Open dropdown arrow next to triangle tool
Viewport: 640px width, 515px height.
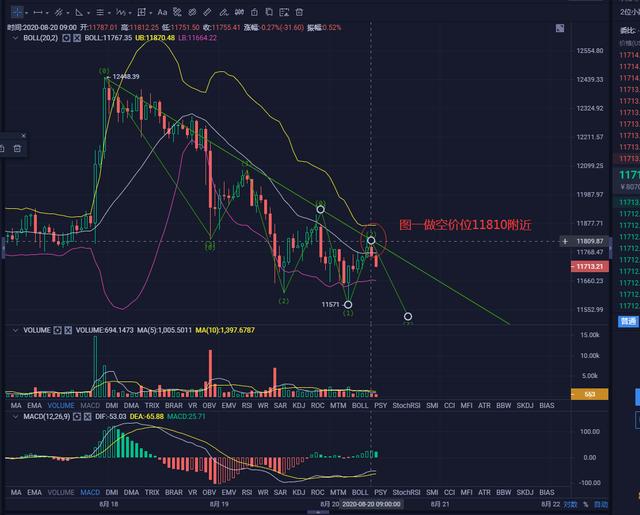pyautogui.click(x=88, y=13)
